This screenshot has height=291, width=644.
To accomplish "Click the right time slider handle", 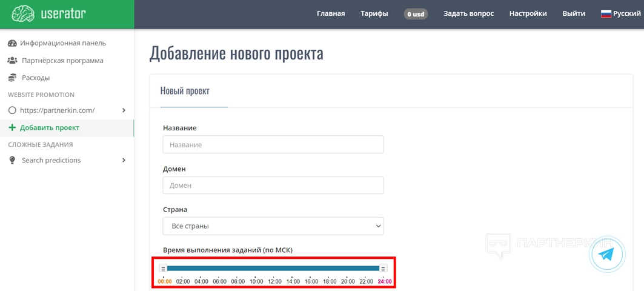I will click(383, 269).
